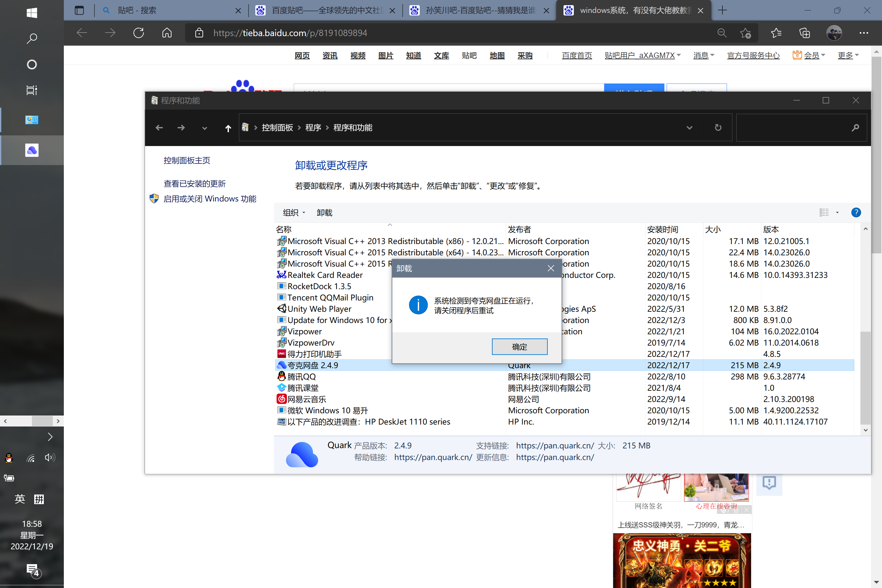Switch to Quark netdisk taskbar app

pos(32,150)
